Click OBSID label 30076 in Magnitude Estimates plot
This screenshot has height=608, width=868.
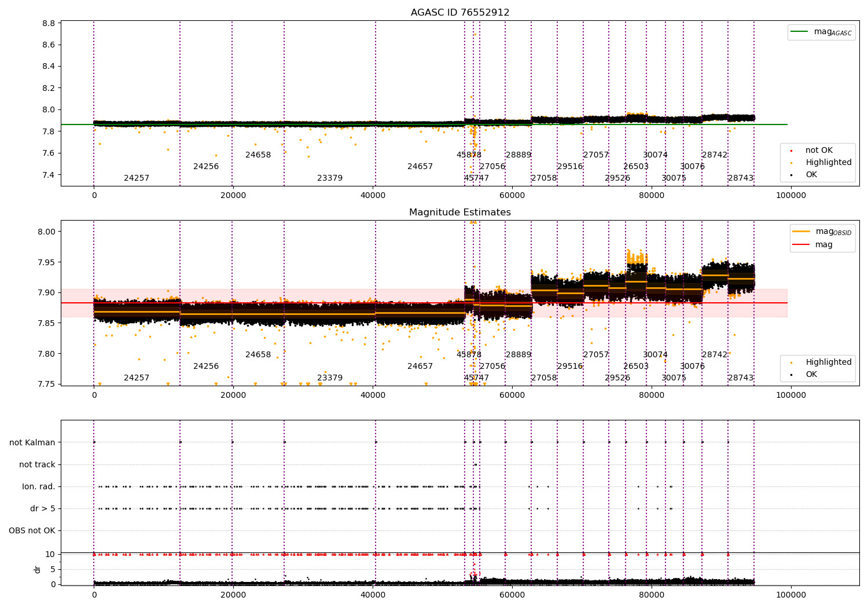[x=693, y=367]
